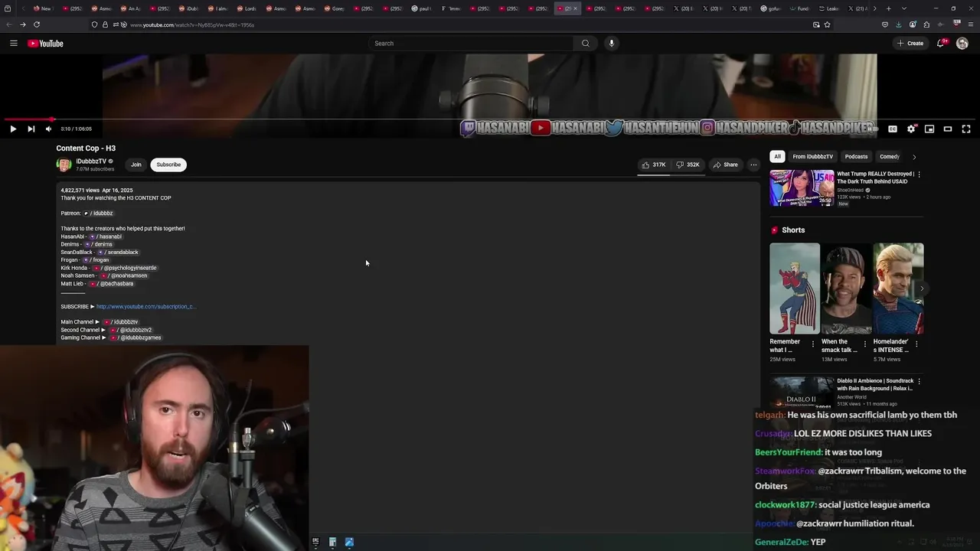980x551 pixels.
Task: Open the seandablack credit link
Action: coord(117,253)
